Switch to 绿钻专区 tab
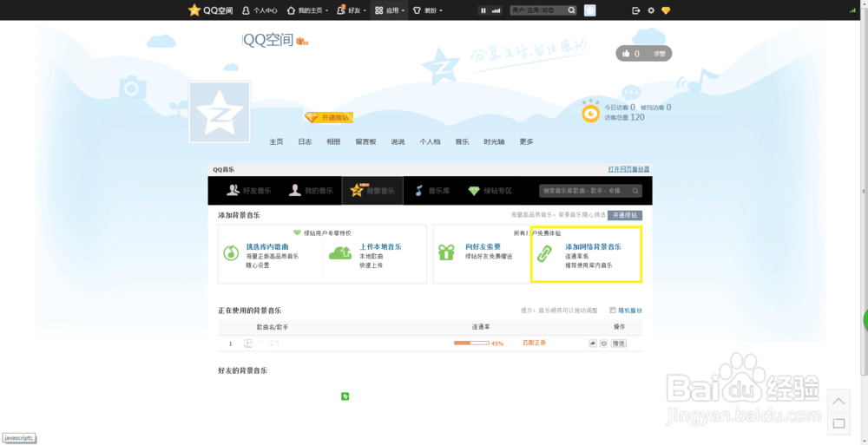Viewport: 868px width, 445px height. point(490,190)
